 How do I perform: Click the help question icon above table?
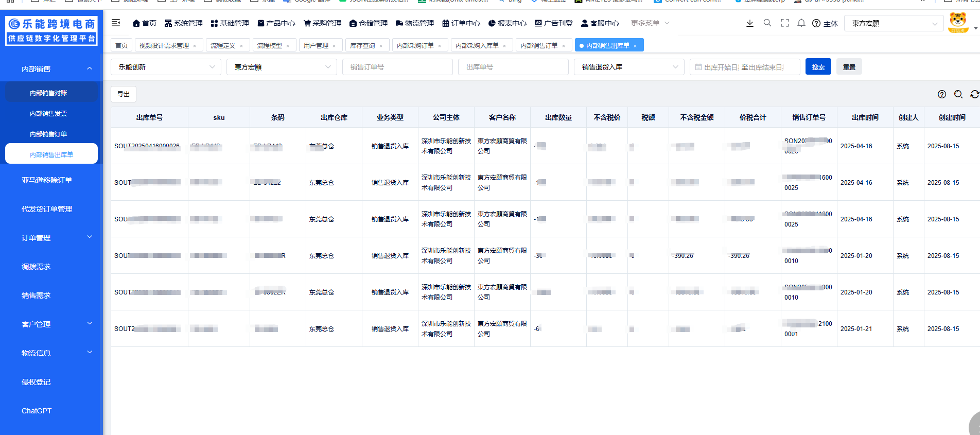click(x=942, y=94)
